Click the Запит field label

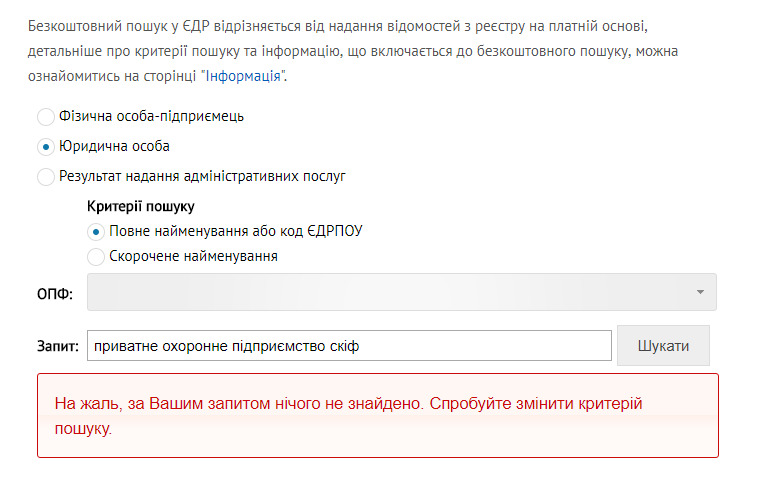[x=57, y=346]
